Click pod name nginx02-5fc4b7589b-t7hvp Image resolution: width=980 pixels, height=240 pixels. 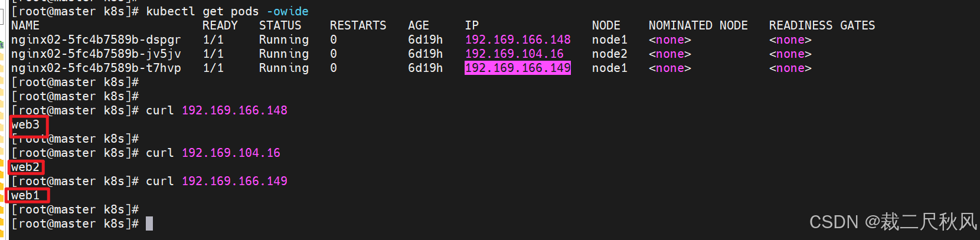pos(96,68)
